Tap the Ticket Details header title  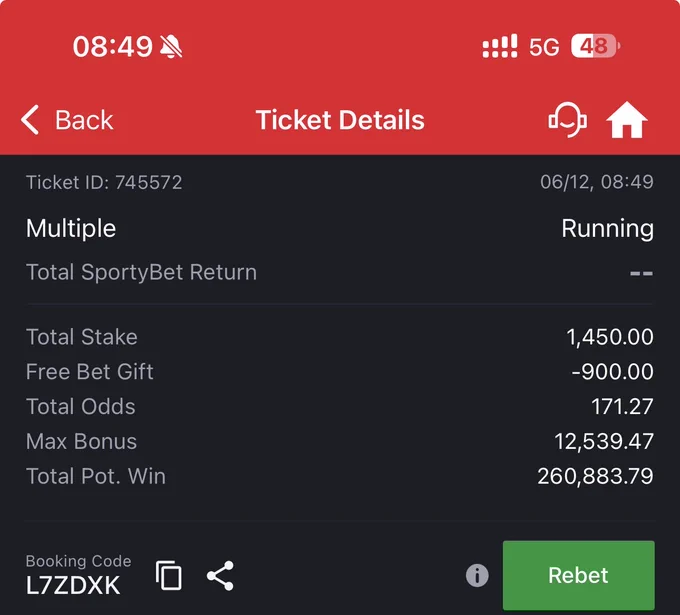340,120
